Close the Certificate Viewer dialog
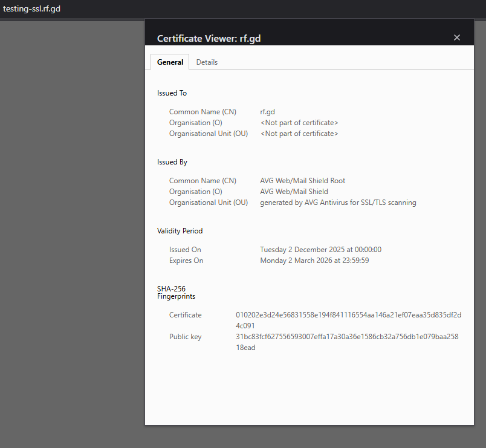Screen dimensions: 486x448 457,37
